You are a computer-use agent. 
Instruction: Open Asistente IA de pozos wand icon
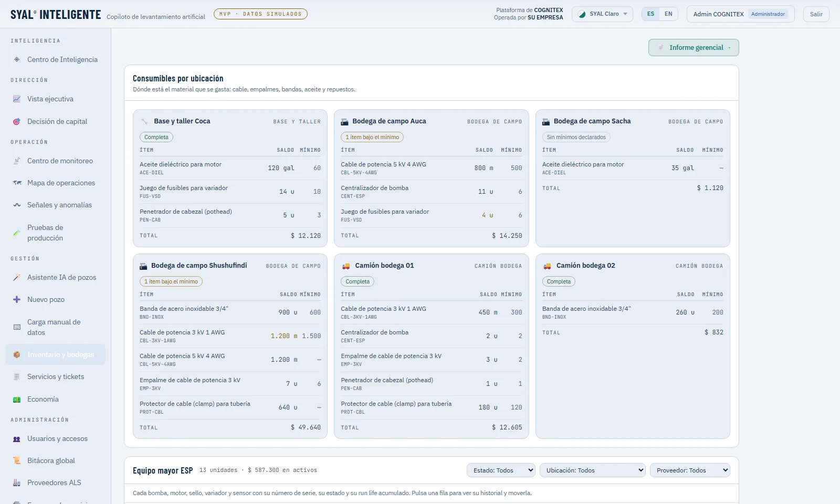pyautogui.click(x=17, y=277)
